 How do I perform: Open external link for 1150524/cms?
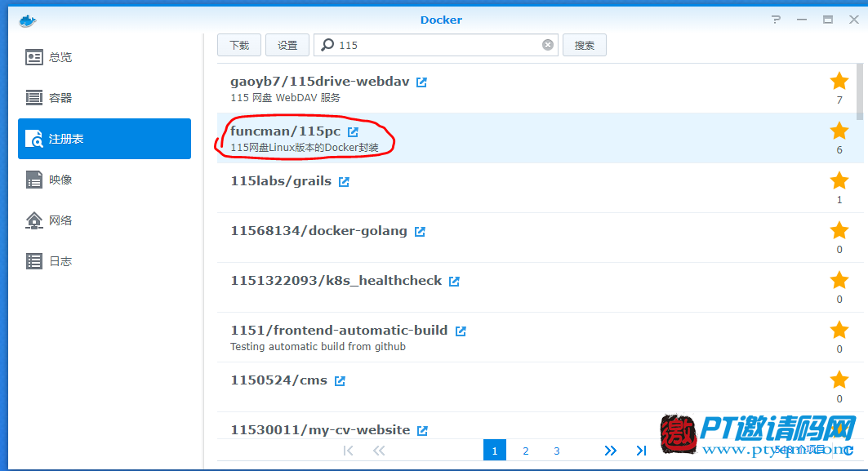point(340,381)
